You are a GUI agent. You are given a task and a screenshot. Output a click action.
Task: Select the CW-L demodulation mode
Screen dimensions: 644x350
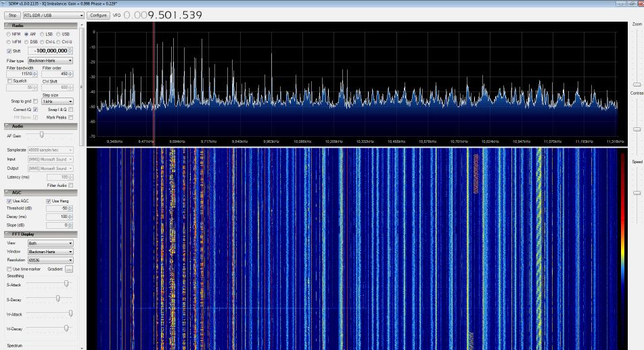pos(42,42)
